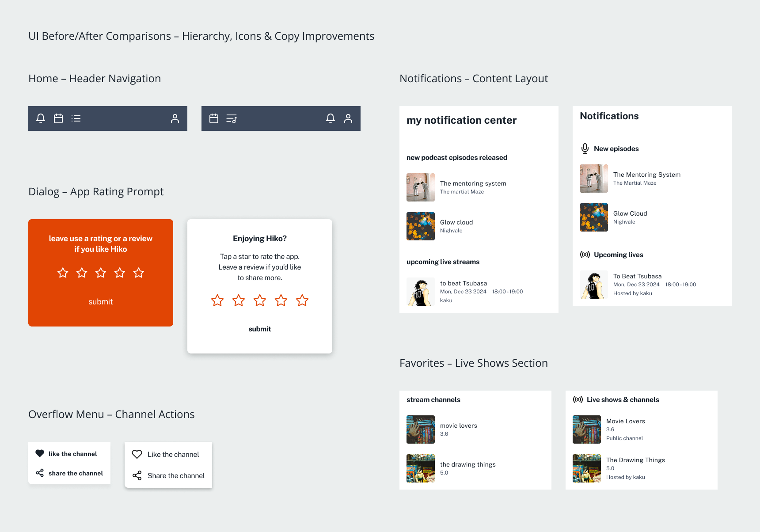Open the calendar icon in left header bar

pos(58,118)
